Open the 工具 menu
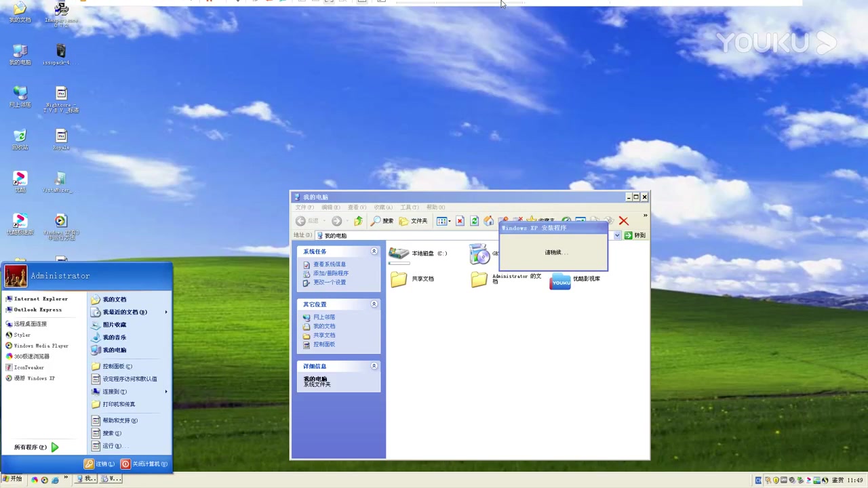Viewport: 868px width, 488px height. (409, 207)
